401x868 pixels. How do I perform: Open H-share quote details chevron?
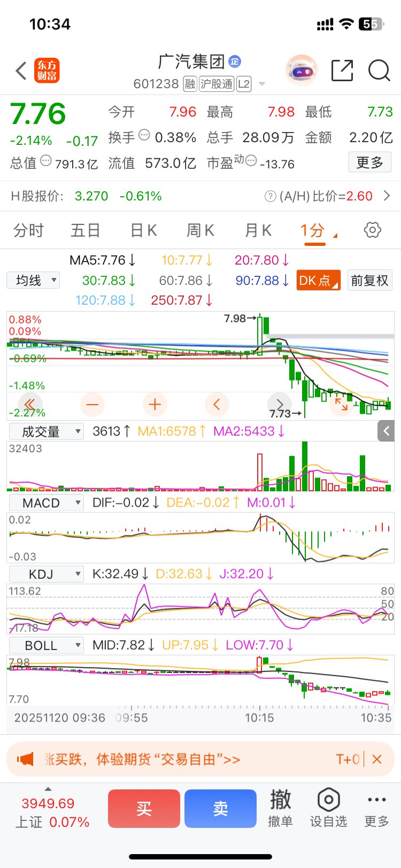pyautogui.click(x=387, y=196)
